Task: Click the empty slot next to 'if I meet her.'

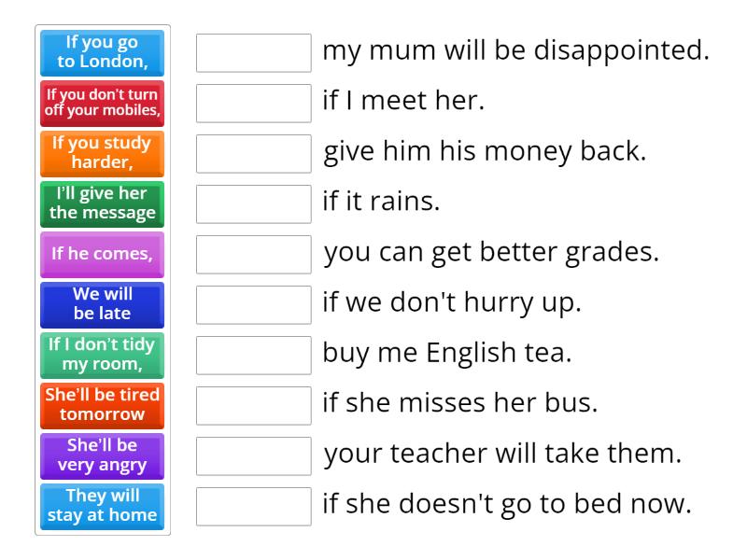Action: pos(254,104)
